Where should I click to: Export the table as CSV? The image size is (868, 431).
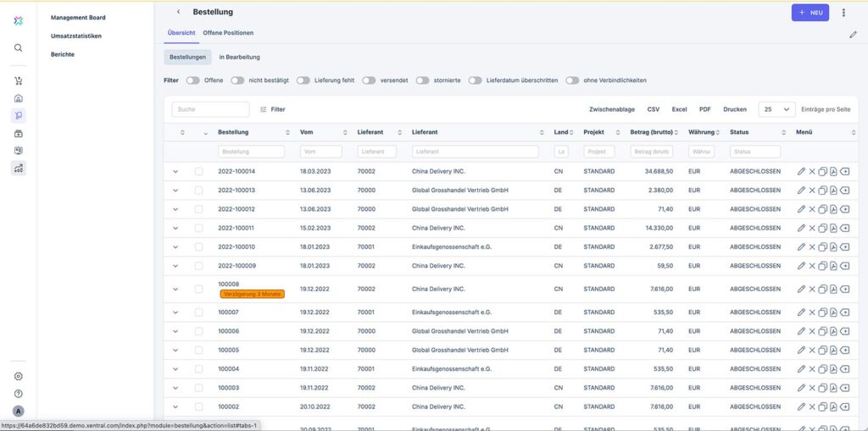(x=653, y=109)
